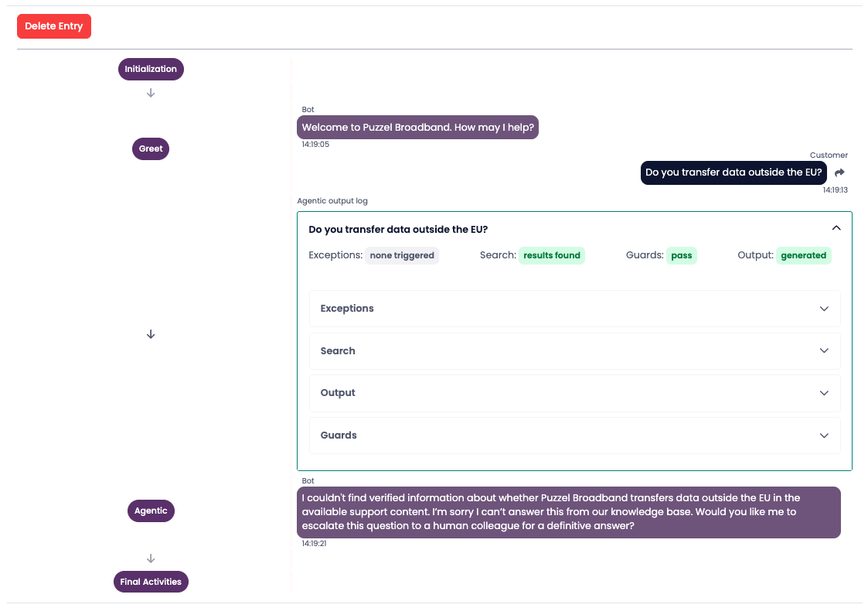The height and width of the screenshot is (608, 868).
Task: Collapse the agentic output log panel
Action: click(836, 228)
